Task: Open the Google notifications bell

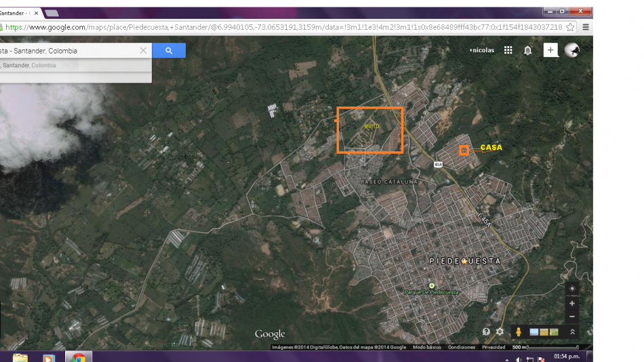Action: click(x=527, y=50)
